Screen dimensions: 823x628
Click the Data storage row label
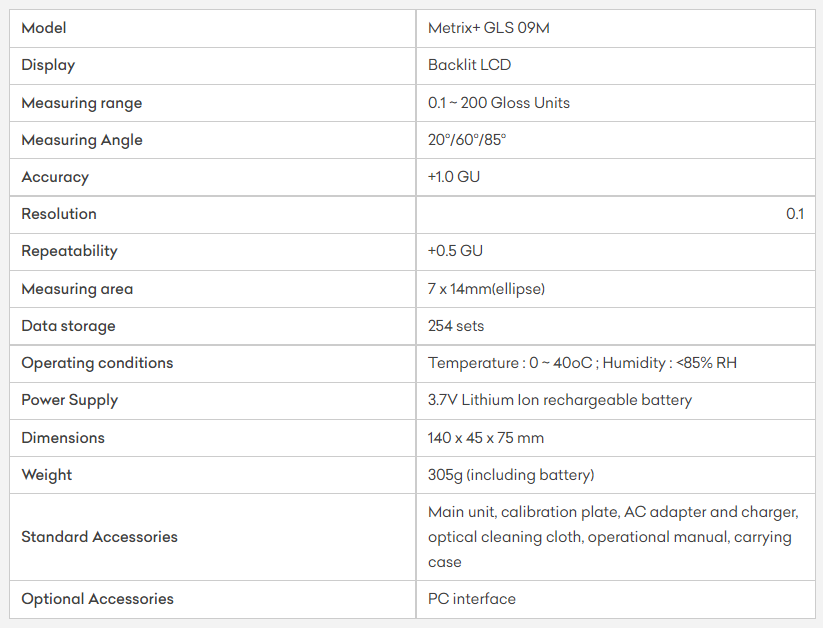(68, 326)
